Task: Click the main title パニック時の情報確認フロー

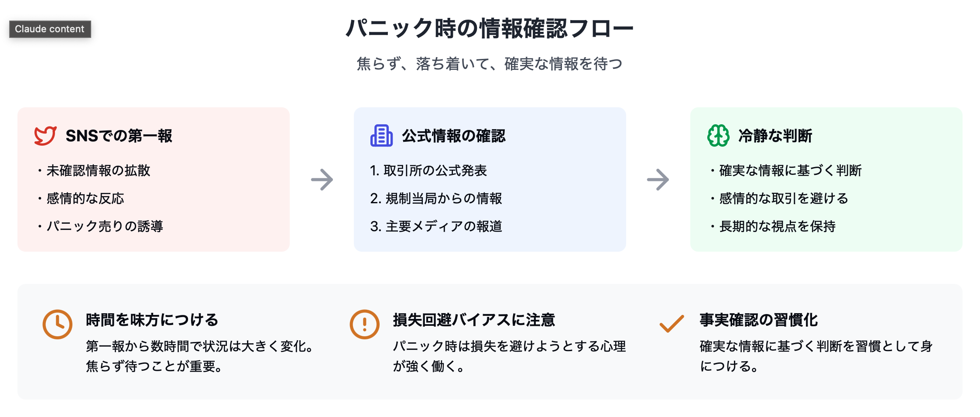Action: pyautogui.click(x=490, y=29)
